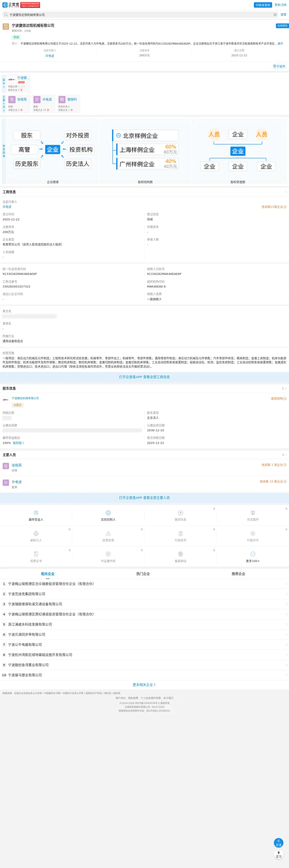
Task: Switch to the 推荐企业 tab
Action: [x=238, y=574]
